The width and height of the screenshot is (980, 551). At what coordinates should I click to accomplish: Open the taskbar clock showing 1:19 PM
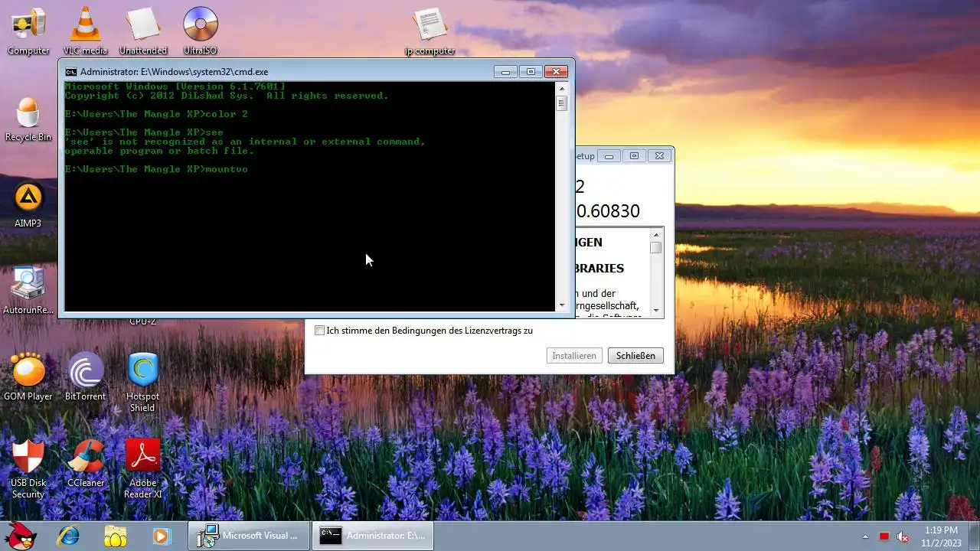pos(941,536)
